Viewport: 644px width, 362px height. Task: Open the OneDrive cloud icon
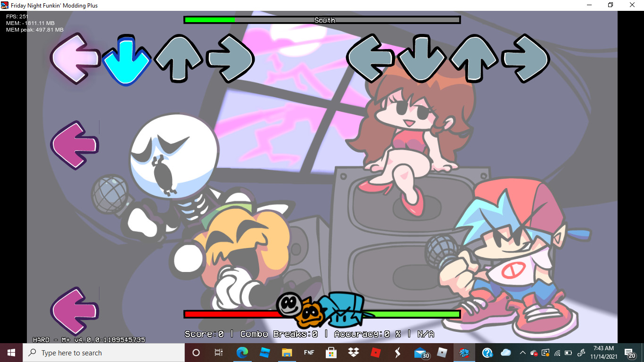click(506, 353)
